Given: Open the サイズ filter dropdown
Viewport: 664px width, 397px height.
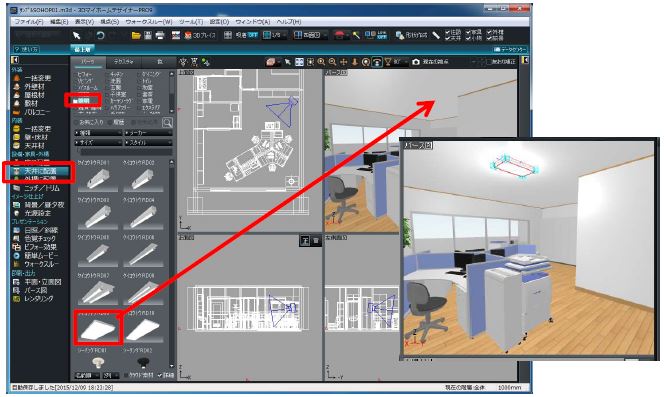Looking at the screenshot, I should point(98,143).
